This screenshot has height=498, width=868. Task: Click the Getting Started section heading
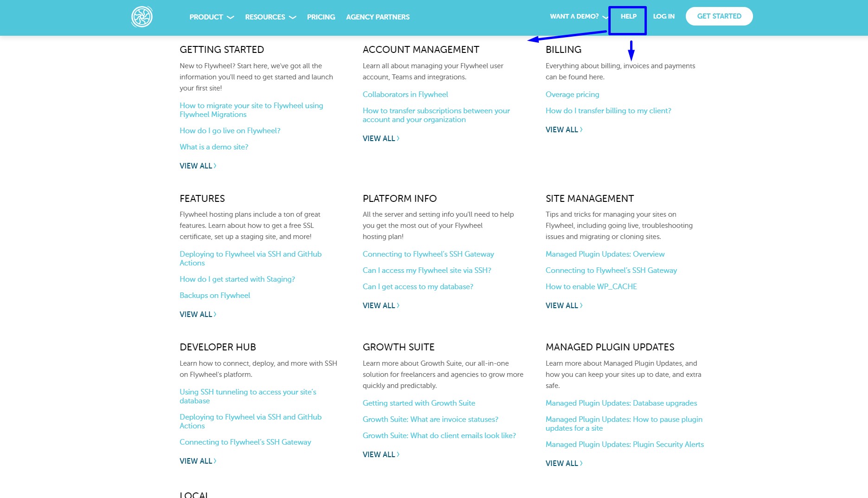click(x=222, y=50)
